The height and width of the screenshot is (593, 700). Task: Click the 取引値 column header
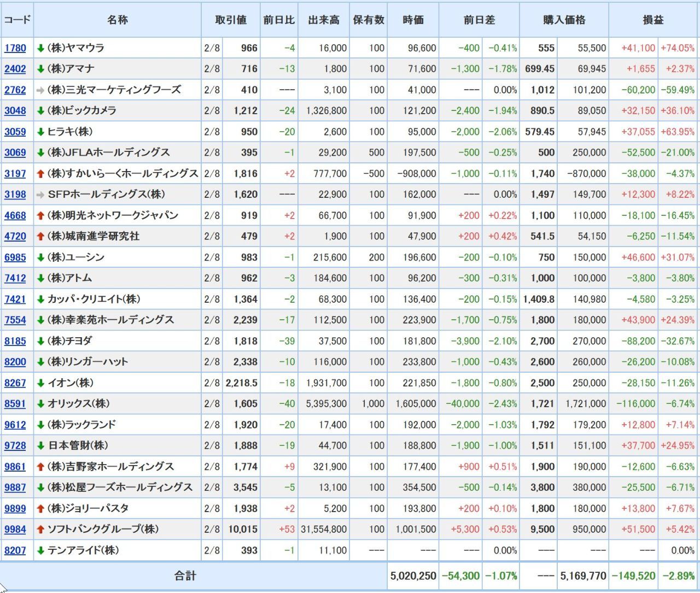tap(231, 20)
